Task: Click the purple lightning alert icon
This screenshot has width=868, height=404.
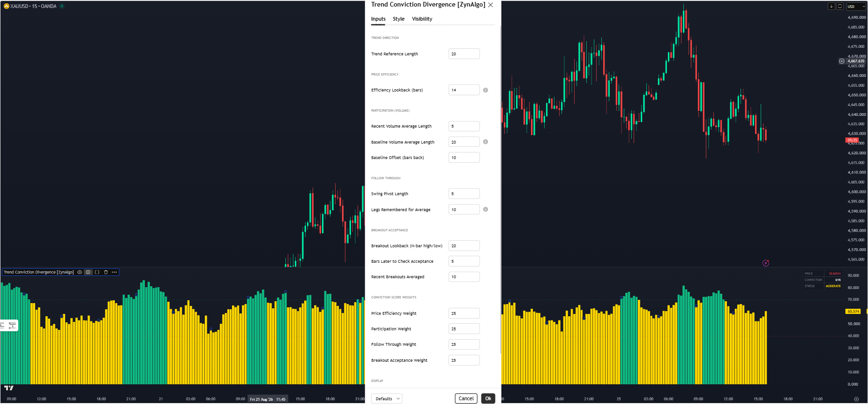Action: tap(766, 263)
